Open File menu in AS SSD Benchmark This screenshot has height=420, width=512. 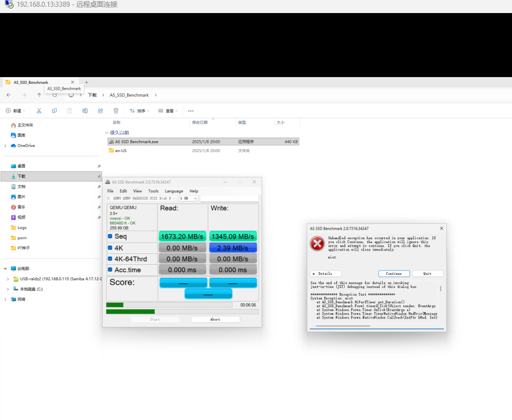(111, 191)
